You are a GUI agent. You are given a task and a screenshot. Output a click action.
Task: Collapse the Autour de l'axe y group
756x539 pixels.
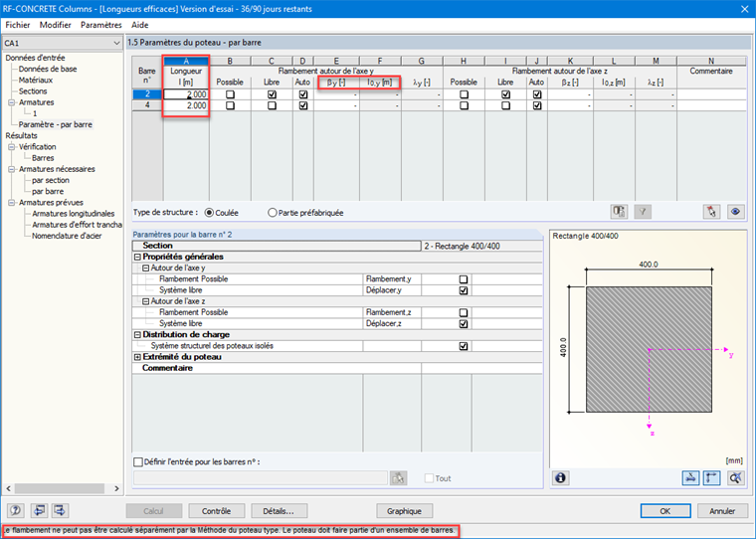point(145,269)
